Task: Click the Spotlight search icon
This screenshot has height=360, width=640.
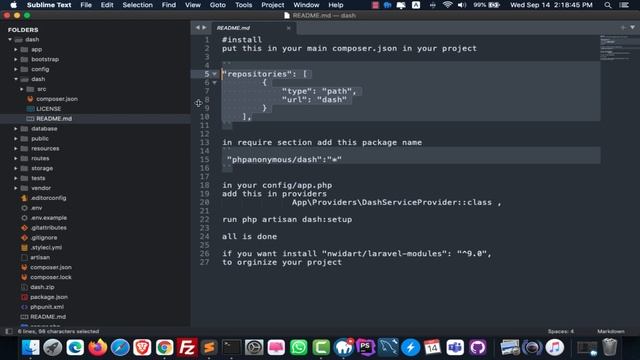Action: (x=608, y=5)
